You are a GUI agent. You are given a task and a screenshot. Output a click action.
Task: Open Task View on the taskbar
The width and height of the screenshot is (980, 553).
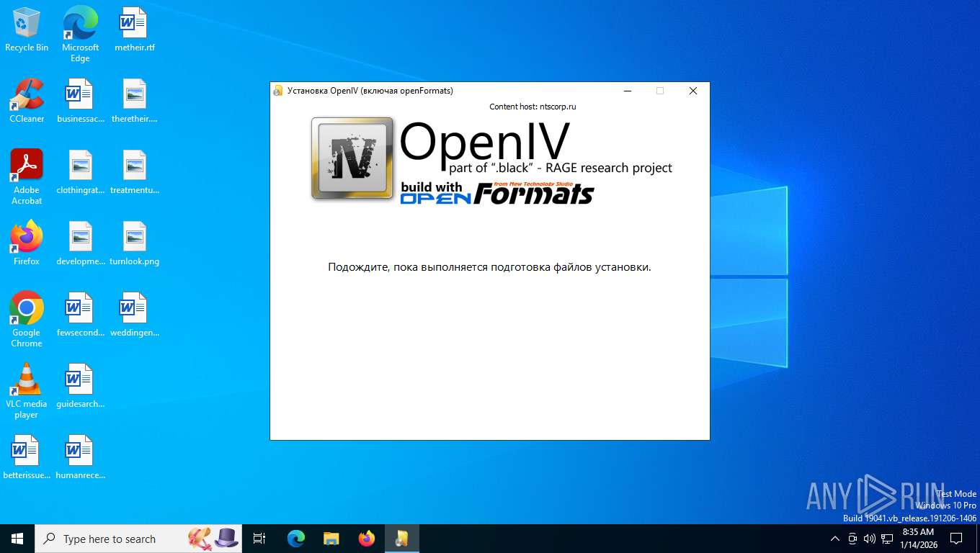[259, 539]
